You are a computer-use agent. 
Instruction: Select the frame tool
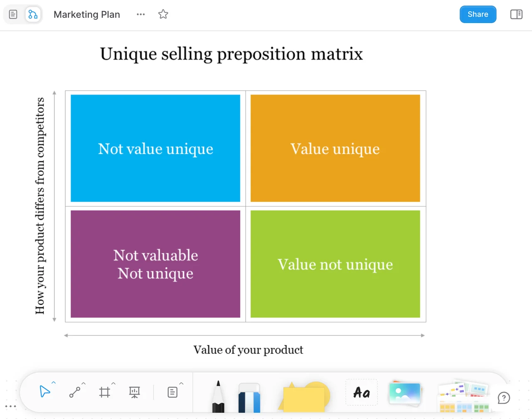pyautogui.click(x=105, y=392)
